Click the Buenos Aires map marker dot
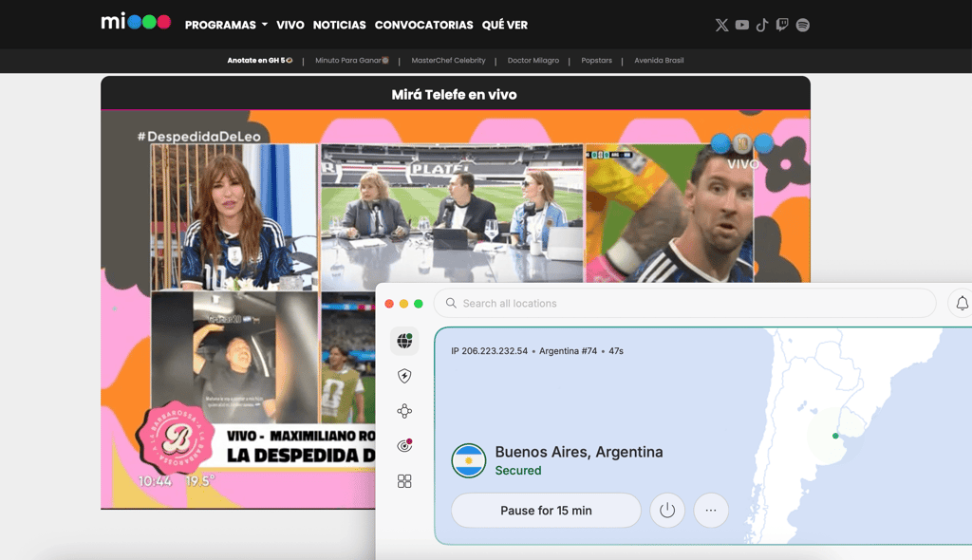The height and width of the screenshot is (560, 972). [x=835, y=436]
